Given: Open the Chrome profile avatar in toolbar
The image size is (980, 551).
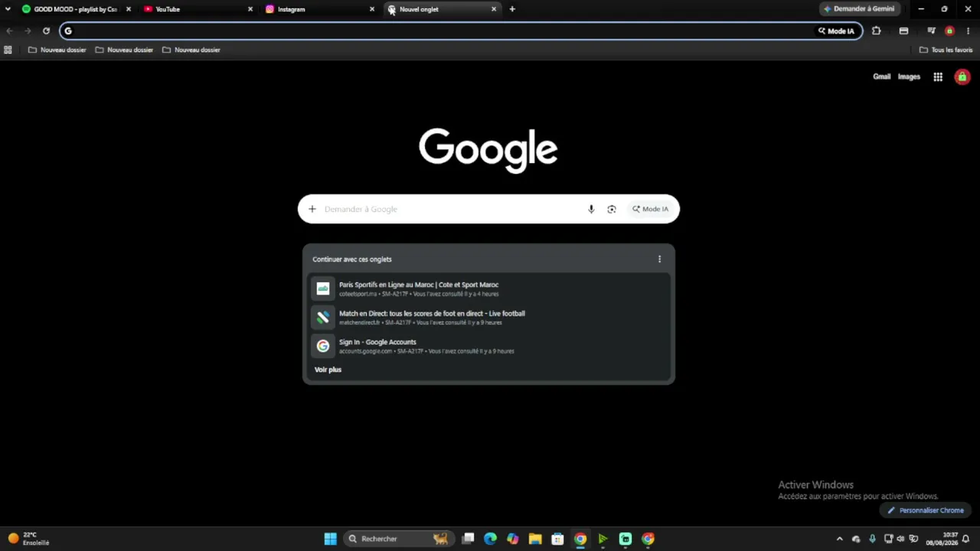Looking at the screenshot, I should click(949, 31).
